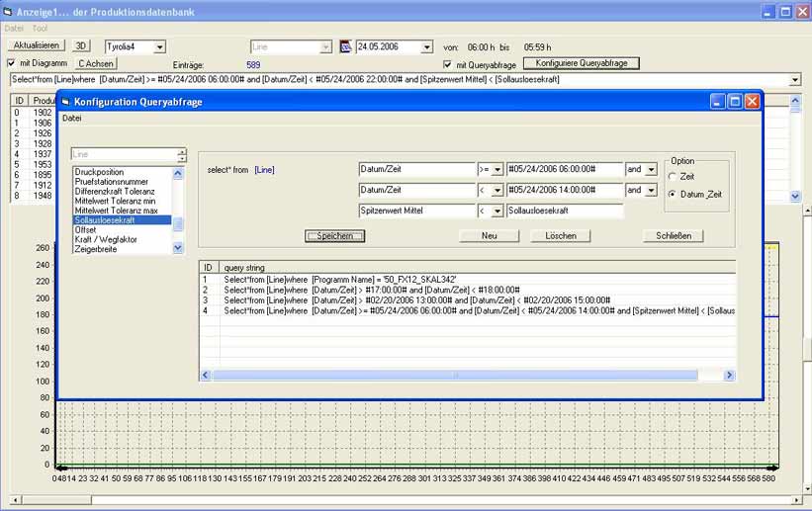This screenshot has height=511, width=812.
Task: Expand the main SQL query string dropdown
Action: [x=795, y=80]
